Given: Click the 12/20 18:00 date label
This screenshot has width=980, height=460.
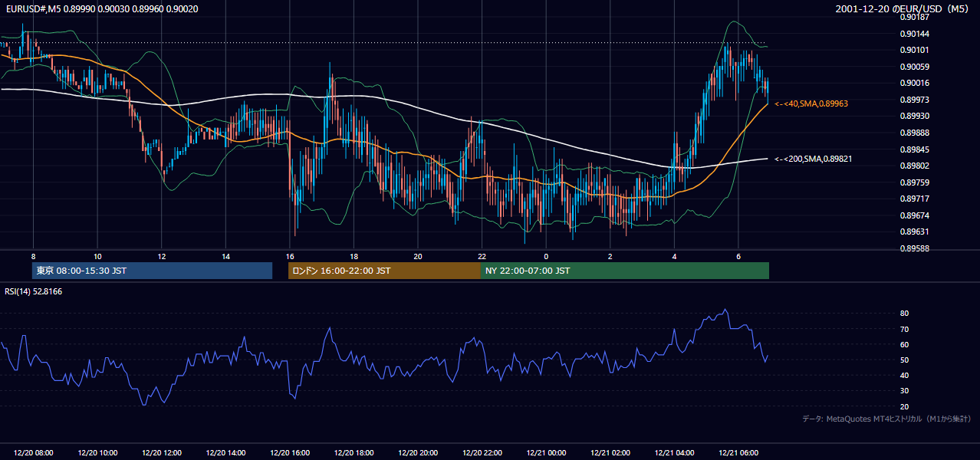Looking at the screenshot, I should (x=354, y=453).
